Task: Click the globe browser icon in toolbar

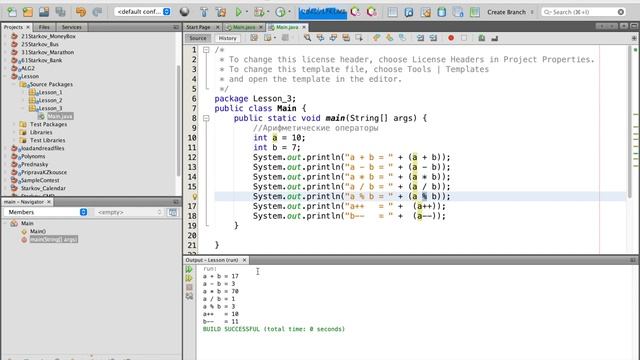Action: pyautogui.click(x=184, y=12)
